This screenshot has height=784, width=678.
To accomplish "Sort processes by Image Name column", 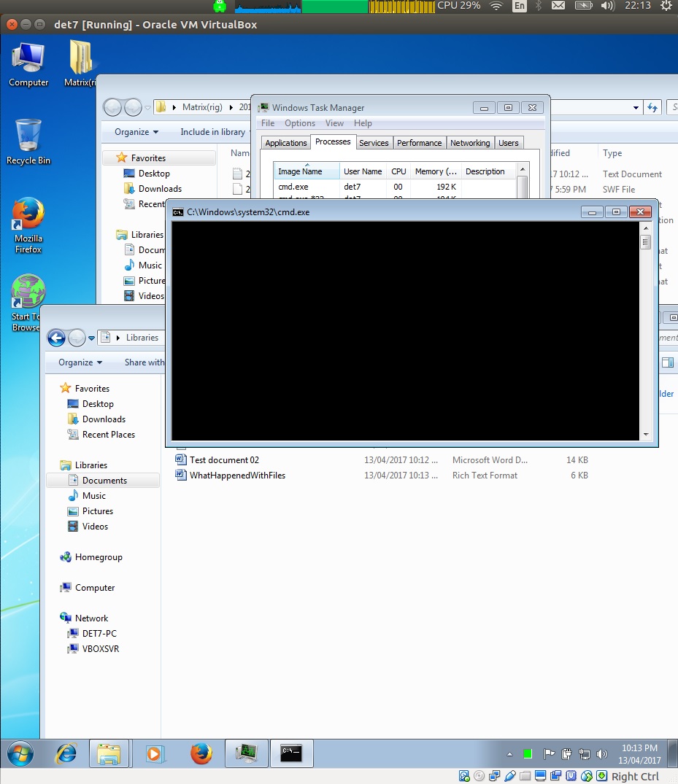I will (307, 171).
